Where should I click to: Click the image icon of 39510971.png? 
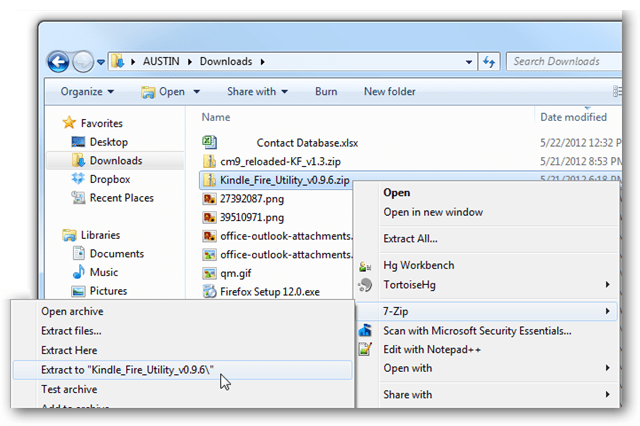coord(209,217)
